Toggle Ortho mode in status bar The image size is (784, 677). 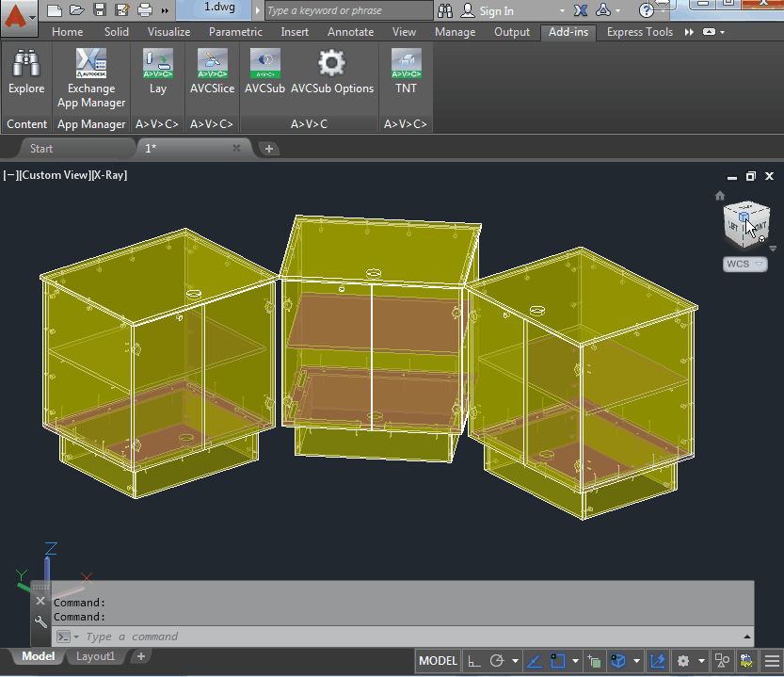point(475,661)
